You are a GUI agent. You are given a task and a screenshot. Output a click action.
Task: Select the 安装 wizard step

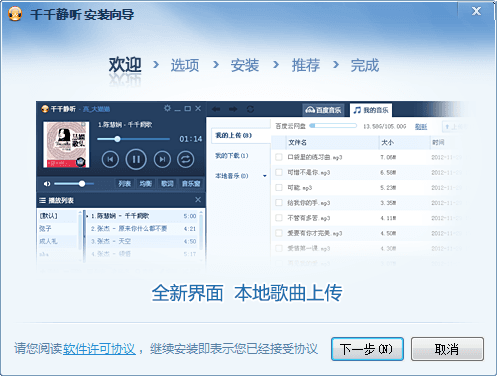[x=245, y=65]
